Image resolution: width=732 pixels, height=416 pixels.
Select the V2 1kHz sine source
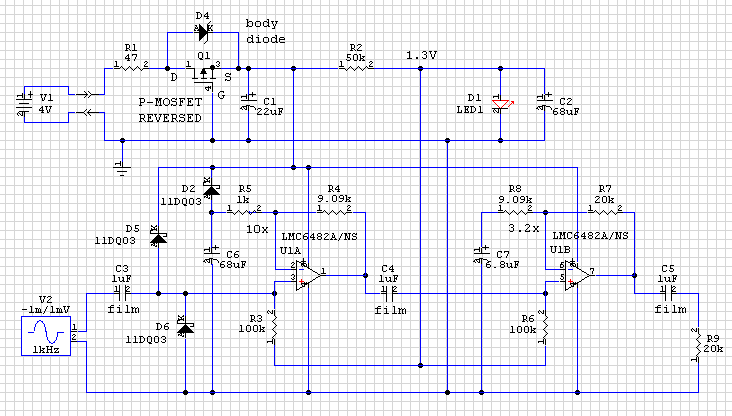tap(46, 336)
